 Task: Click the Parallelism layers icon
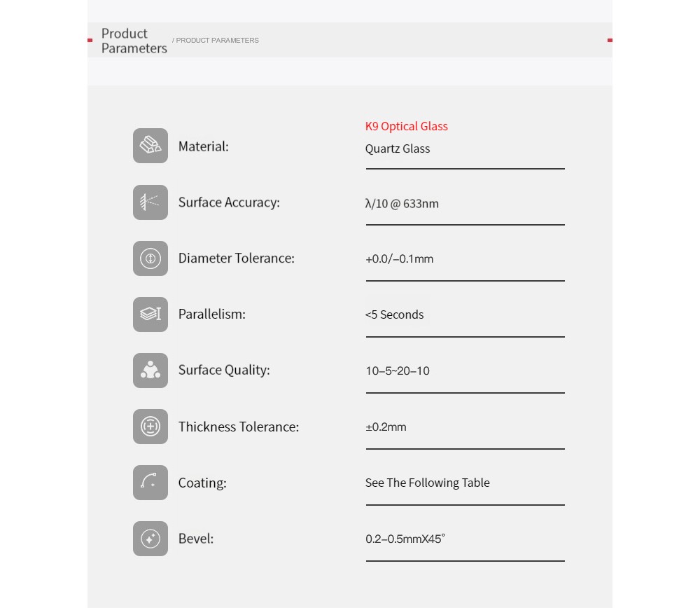point(150,314)
